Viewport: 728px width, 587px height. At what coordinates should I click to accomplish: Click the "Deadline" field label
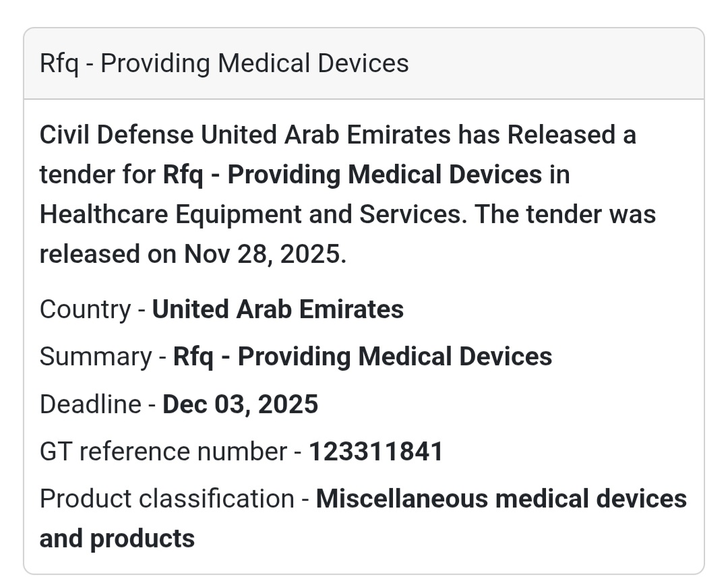(90, 404)
